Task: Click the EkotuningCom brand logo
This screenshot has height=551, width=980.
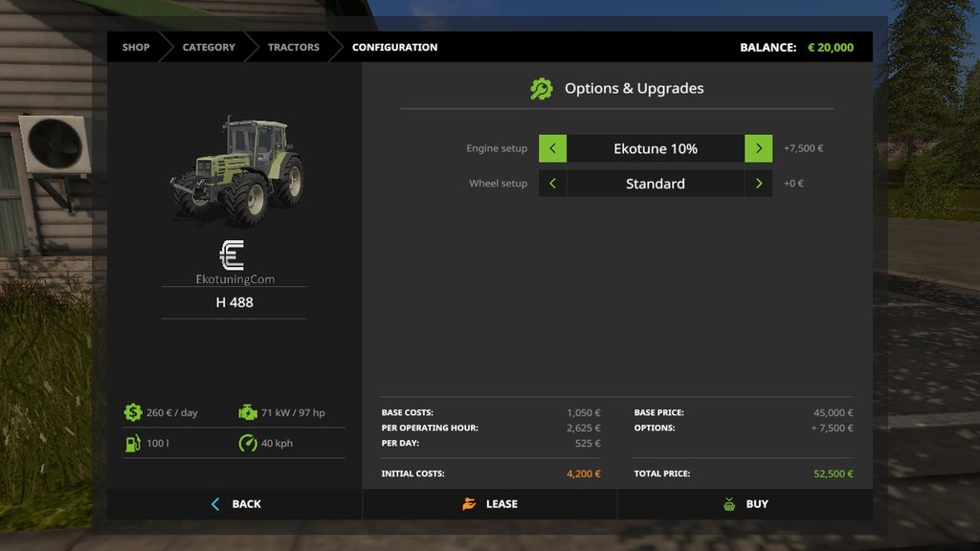Action: click(x=233, y=255)
